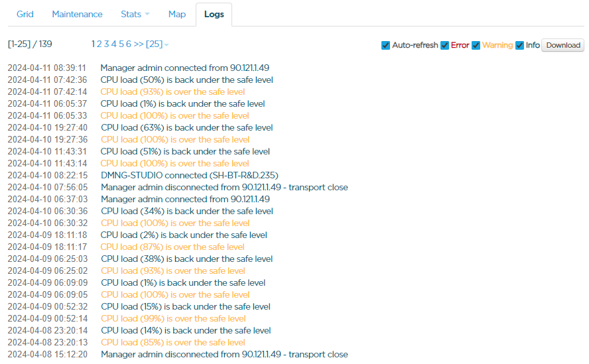This screenshot has width=589, height=364.
Task: Disable the Warning filter checkbox
Action: 476,46
